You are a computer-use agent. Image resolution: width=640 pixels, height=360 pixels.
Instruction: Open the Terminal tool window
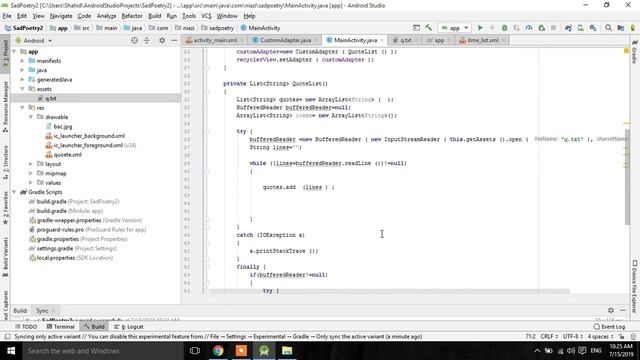(x=60, y=327)
